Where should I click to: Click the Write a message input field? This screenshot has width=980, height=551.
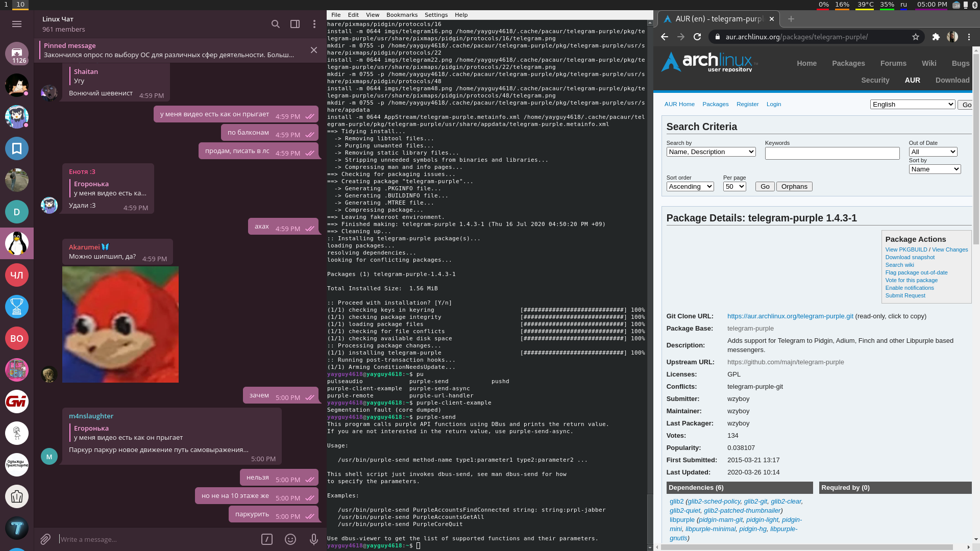(x=158, y=539)
